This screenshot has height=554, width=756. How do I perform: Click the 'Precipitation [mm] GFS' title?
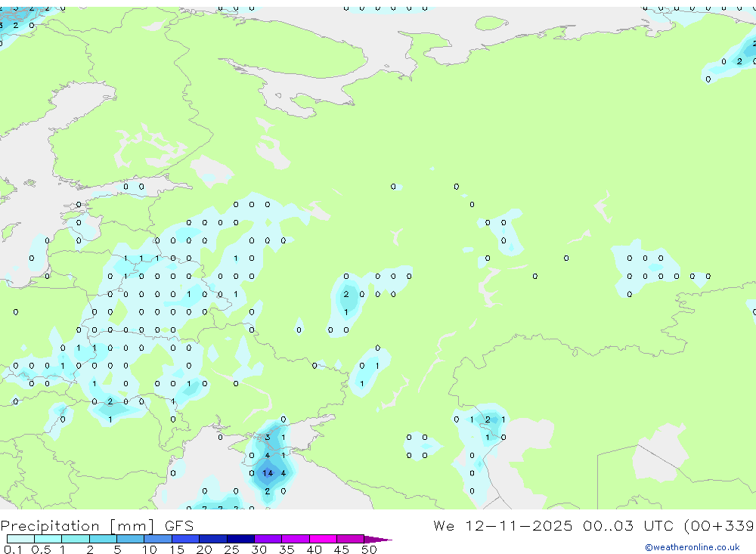point(97,525)
